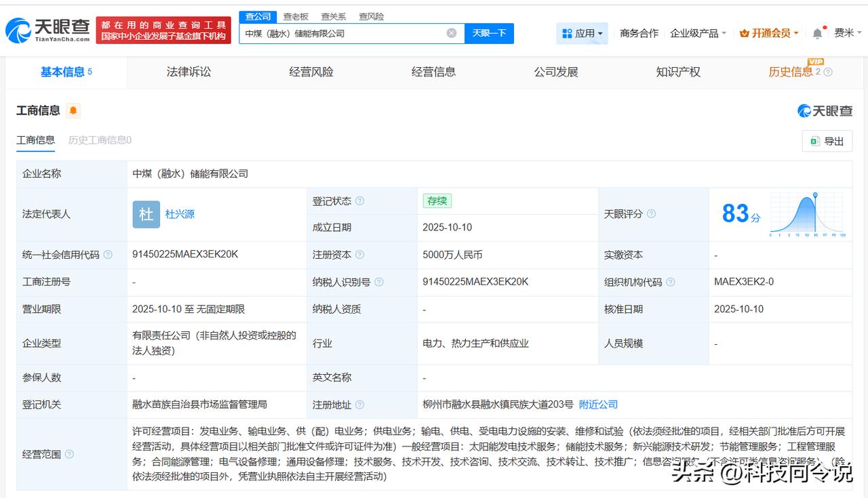Viewport: 868px width, 498px height.
Task: Click orange alert bell beside 工商信息 heading
Action: click(73, 110)
